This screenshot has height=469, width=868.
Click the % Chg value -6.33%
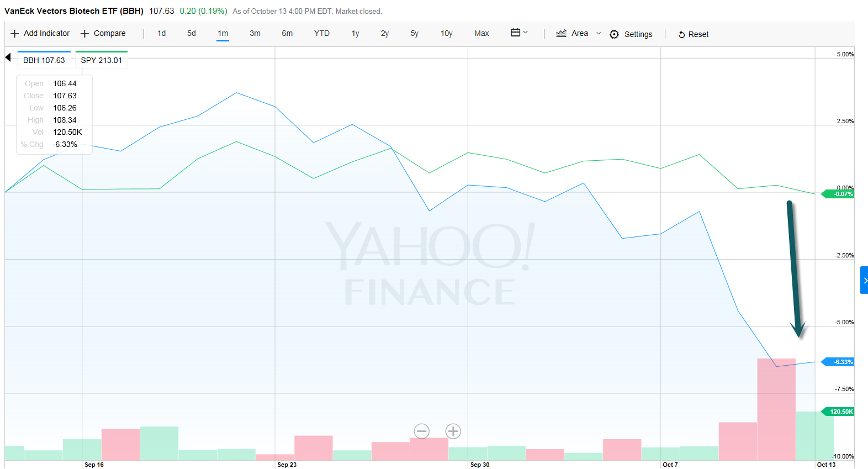pyautogui.click(x=65, y=144)
